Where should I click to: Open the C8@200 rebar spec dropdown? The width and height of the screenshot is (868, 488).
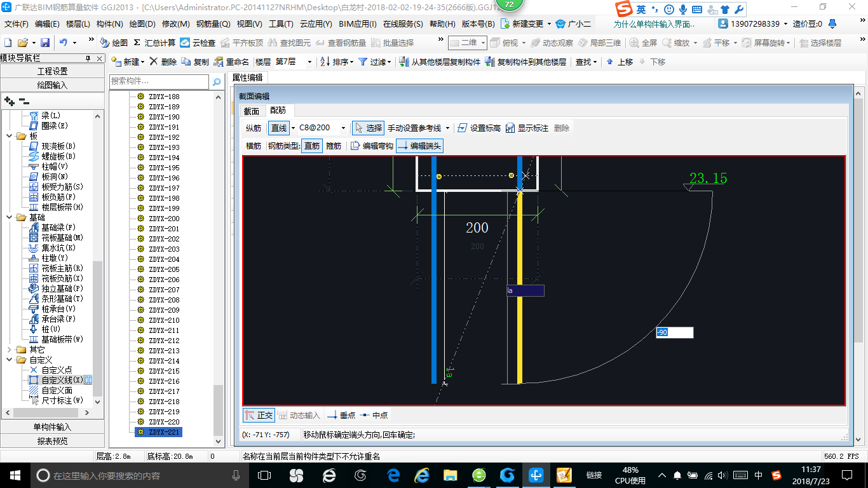343,128
